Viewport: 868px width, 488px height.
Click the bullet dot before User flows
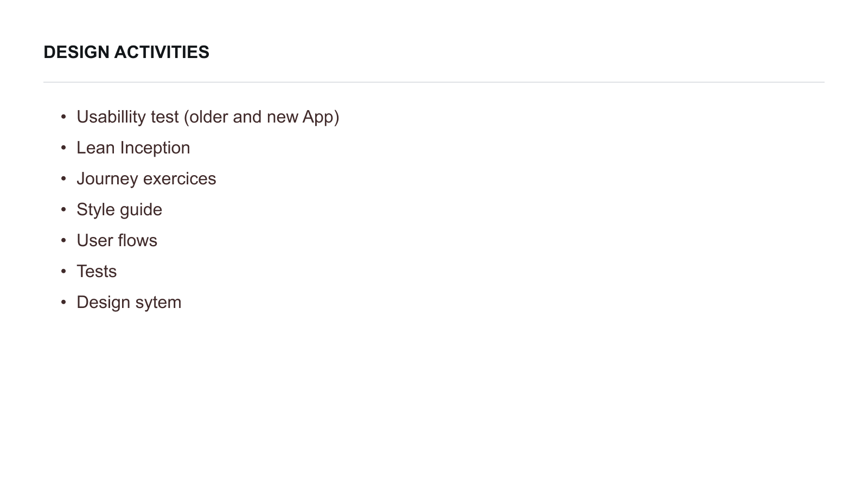point(63,240)
